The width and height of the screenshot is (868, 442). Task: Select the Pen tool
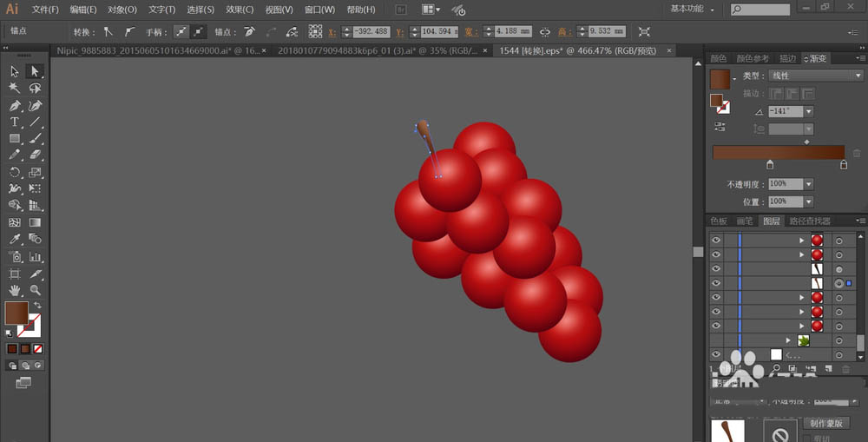coord(15,105)
